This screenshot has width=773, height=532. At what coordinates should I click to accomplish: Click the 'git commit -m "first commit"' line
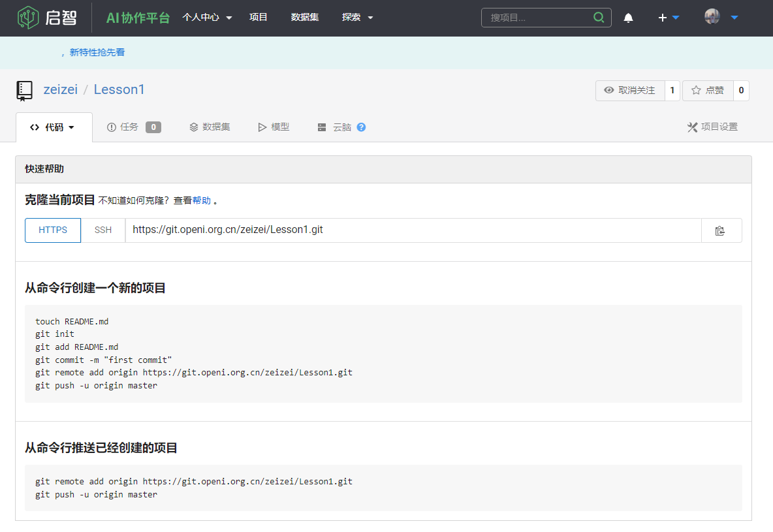point(104,360)
